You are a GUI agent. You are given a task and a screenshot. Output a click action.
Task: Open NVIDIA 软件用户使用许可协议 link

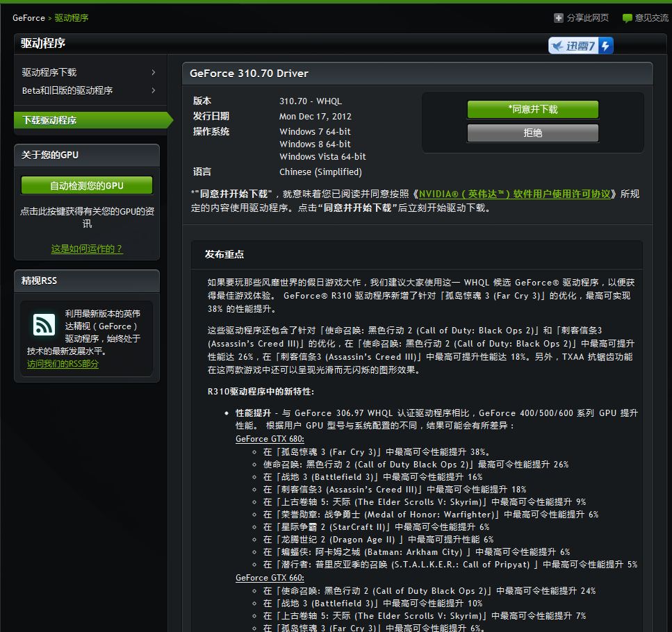coord(515,194)
